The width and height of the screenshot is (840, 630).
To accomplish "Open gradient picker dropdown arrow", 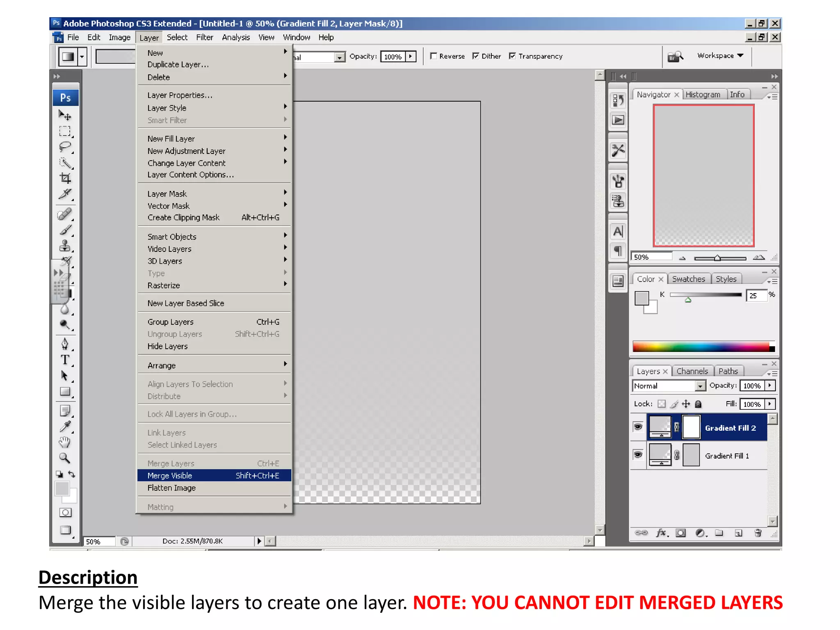I will pyautogui.click(x=82, y=57).
